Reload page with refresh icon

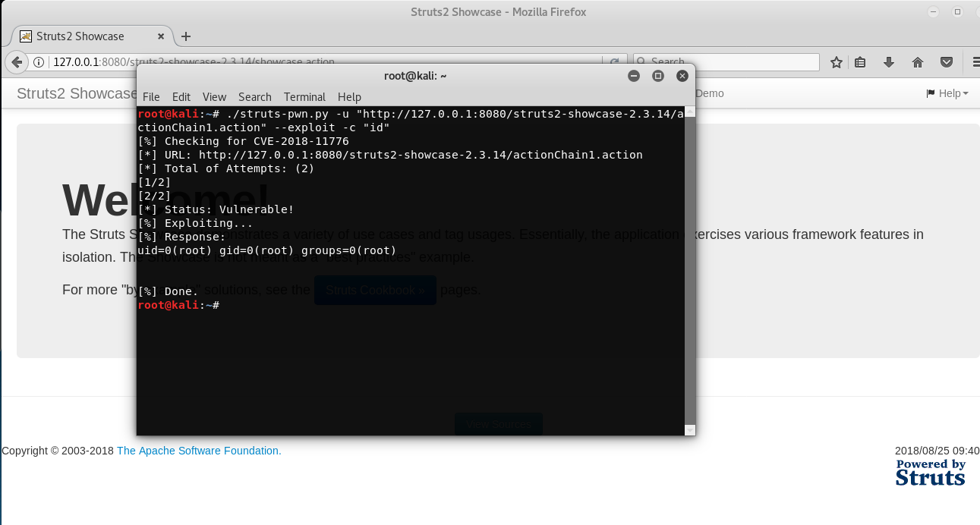point(614,62)
